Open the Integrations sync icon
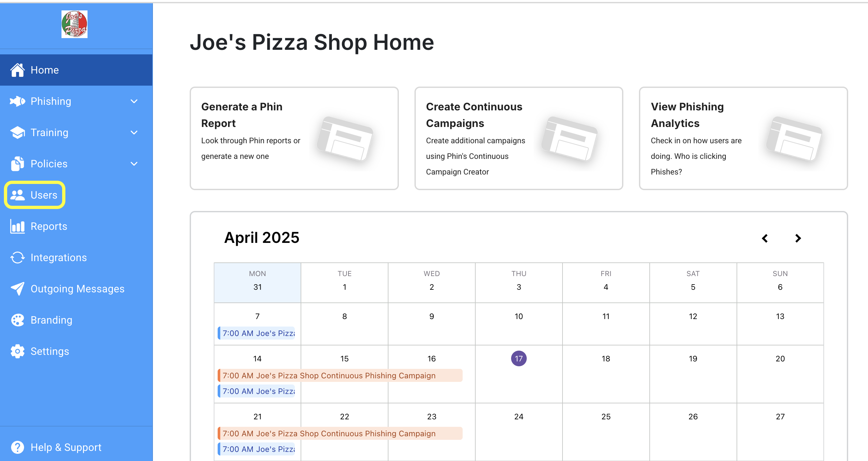 point(18,258)
